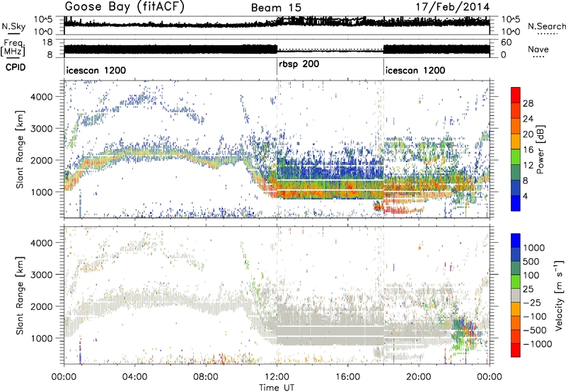Screen dimensions: 566x392
Task: Click the 'N.Search' legend label
Action: click(546, 26)
